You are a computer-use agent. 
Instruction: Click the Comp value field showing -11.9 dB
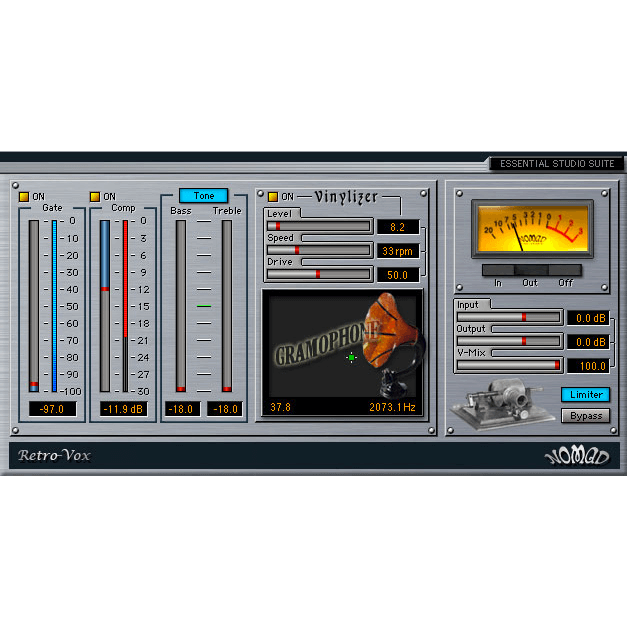click(124, 409)
